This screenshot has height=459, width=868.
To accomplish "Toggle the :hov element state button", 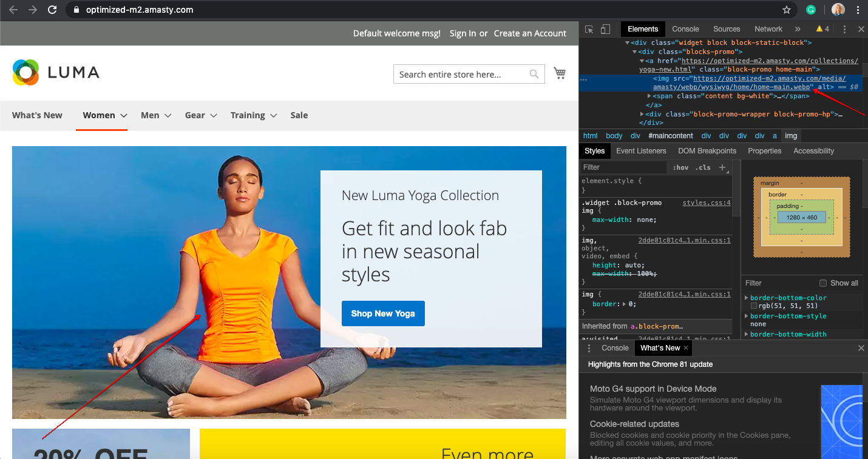I will tap(681, 167).
